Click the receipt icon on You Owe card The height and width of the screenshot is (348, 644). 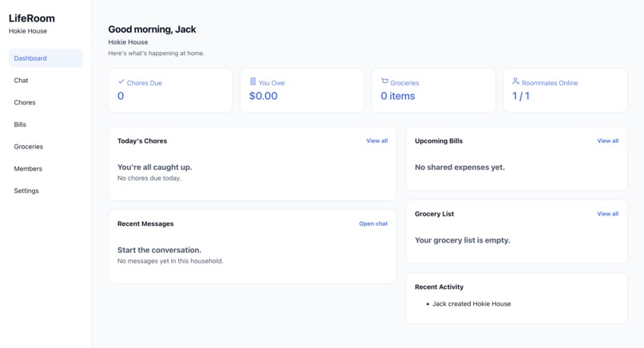pyautogui.click(x=253, y=81)
